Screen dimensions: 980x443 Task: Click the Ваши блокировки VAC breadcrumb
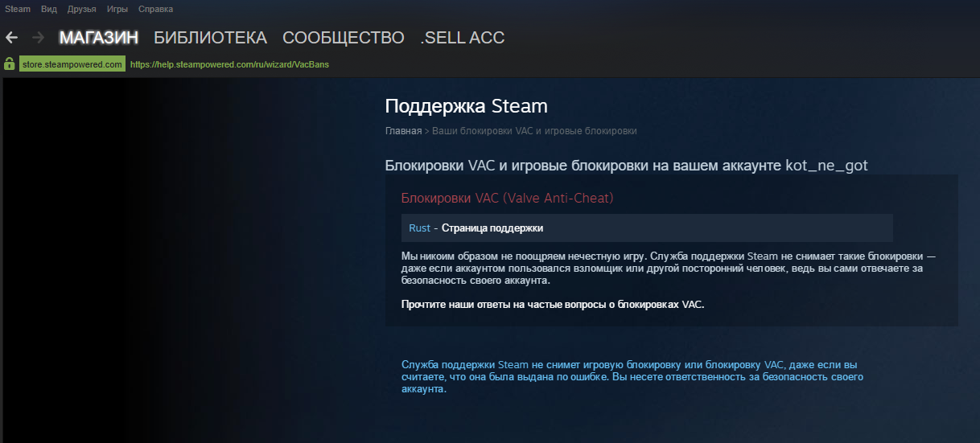pyautogui.click(x=534, y=130)
